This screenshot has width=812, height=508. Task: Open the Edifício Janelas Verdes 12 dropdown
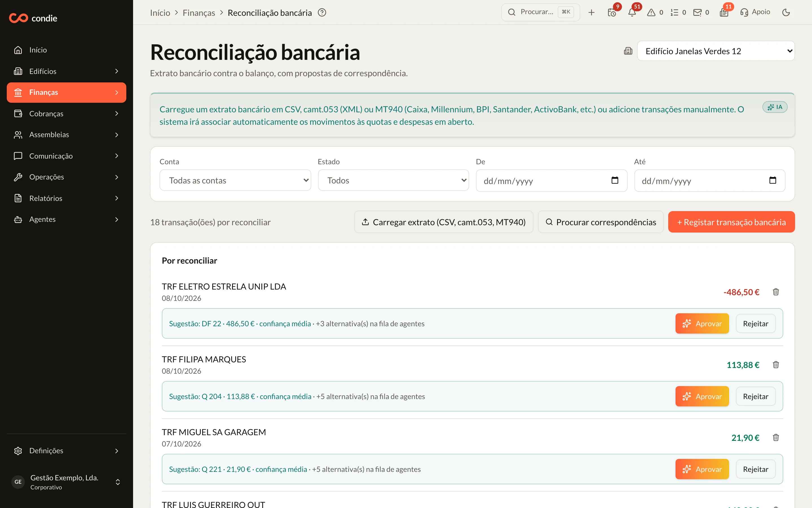716,51
